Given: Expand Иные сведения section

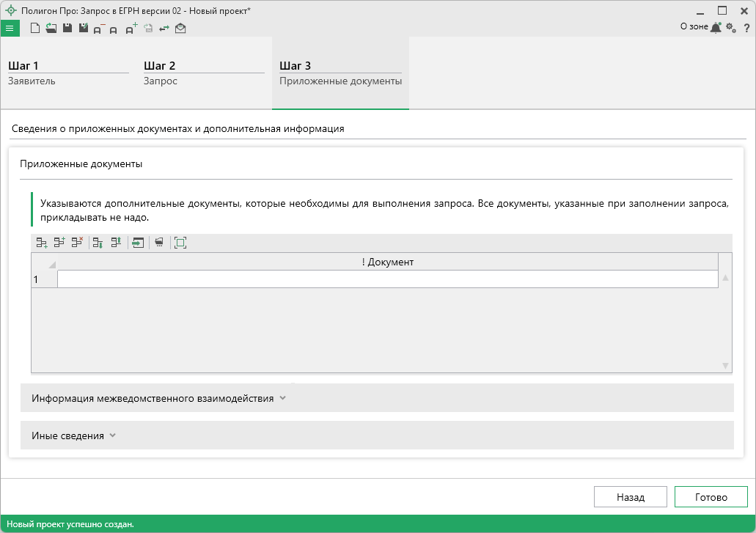Looking at the screenshot, I should coord(73,435).
